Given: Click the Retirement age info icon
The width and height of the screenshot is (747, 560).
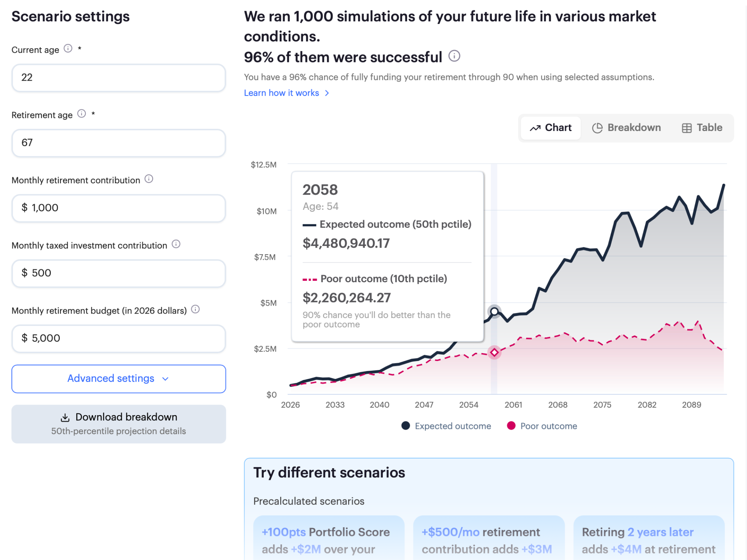Looking at the screenshot, I should [x=82, y=115].
